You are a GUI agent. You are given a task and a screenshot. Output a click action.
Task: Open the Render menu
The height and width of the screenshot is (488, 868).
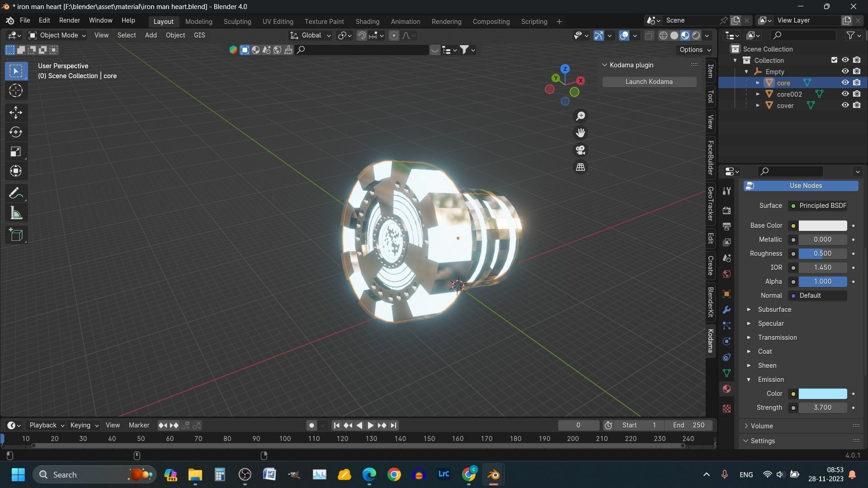70,21
